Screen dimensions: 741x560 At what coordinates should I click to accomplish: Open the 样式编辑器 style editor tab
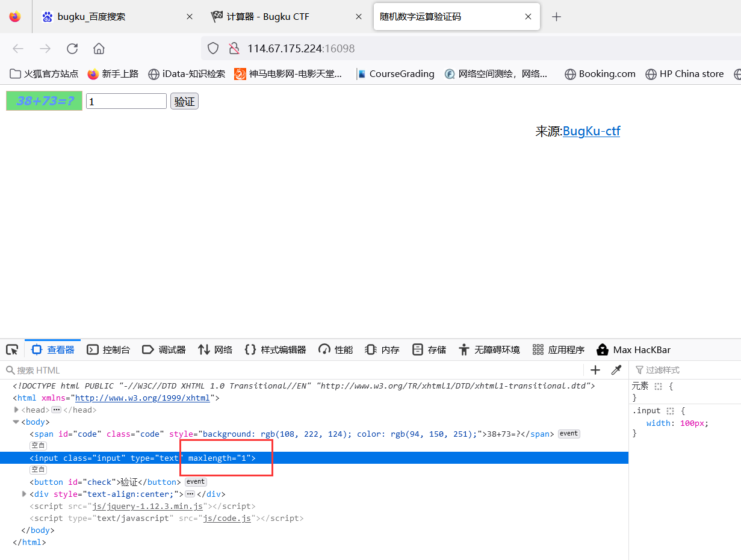point(275,349)
